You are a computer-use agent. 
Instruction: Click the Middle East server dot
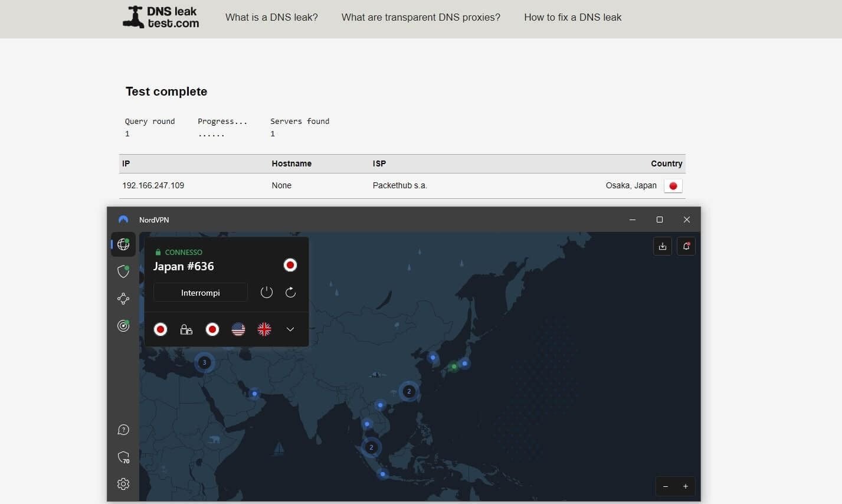click(x=254, y=394)
